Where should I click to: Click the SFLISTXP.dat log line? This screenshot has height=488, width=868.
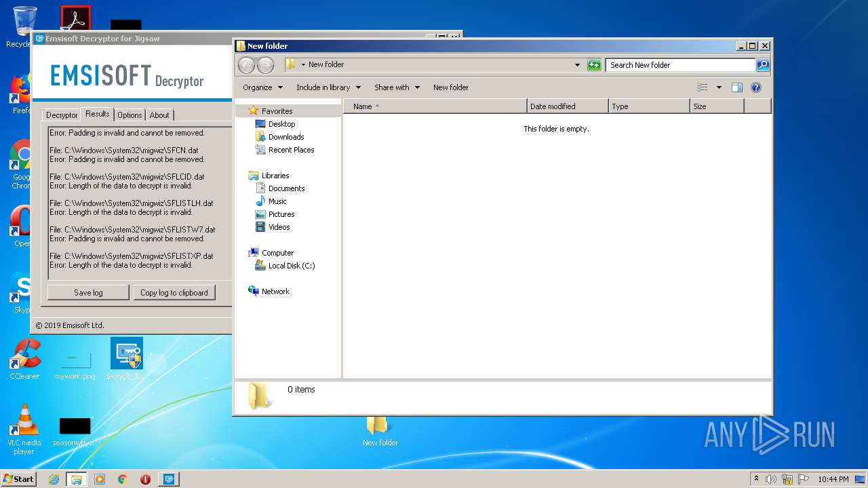[x=132, y=256]
